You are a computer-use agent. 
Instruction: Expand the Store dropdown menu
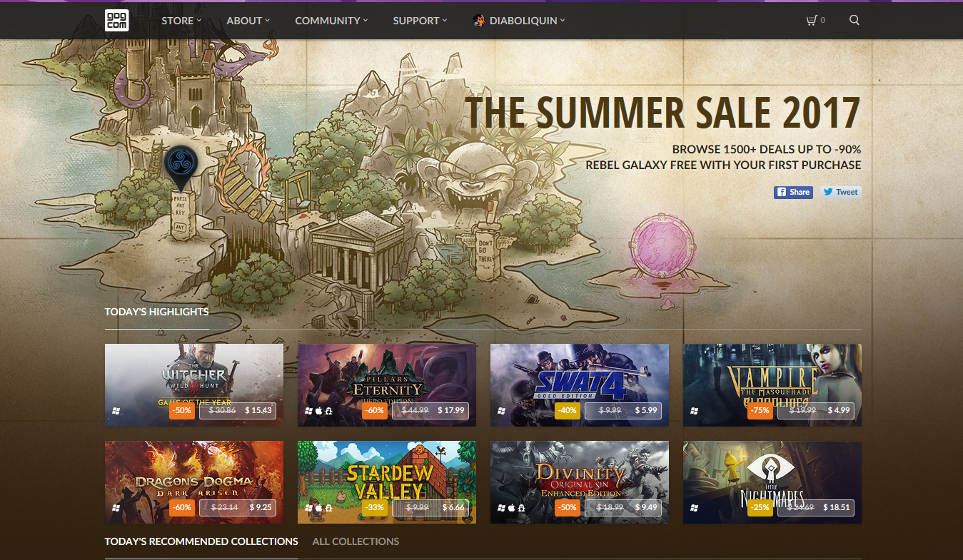click(x=181, y=21)
